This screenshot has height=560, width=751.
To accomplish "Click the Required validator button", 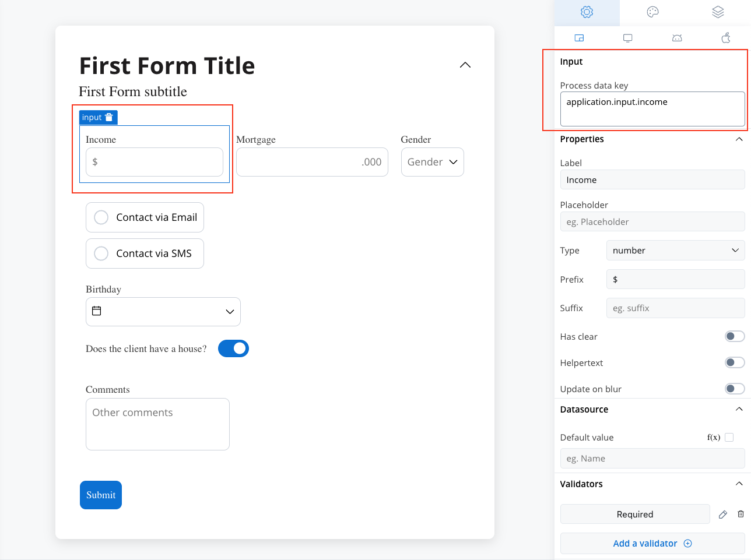I will [x=635, y=514].
